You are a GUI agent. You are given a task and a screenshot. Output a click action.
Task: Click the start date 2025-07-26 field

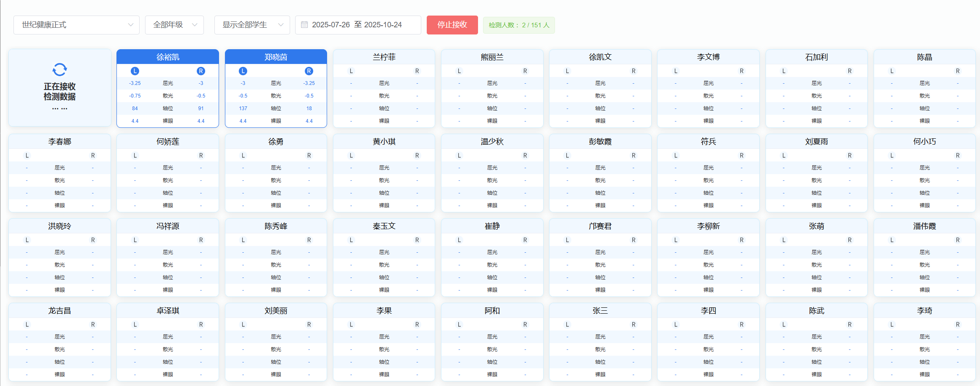(331, 25)
